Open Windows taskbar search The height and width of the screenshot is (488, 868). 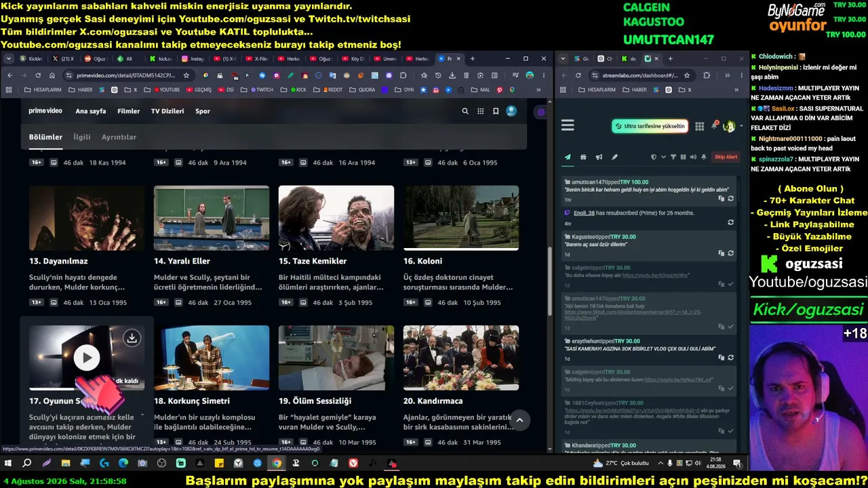coord(27,464)
